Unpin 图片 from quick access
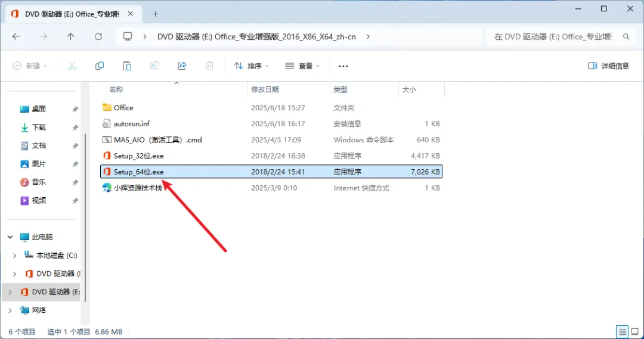Image resolution: width=644 pixels, height=339 pixels. (x=75, y=164)
